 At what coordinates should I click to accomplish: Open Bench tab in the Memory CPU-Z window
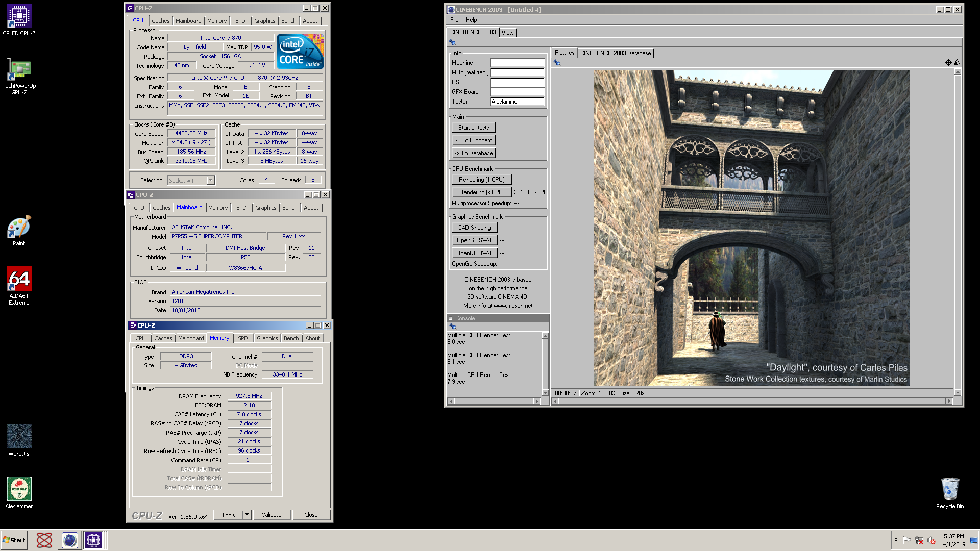(x=291, y=338)
